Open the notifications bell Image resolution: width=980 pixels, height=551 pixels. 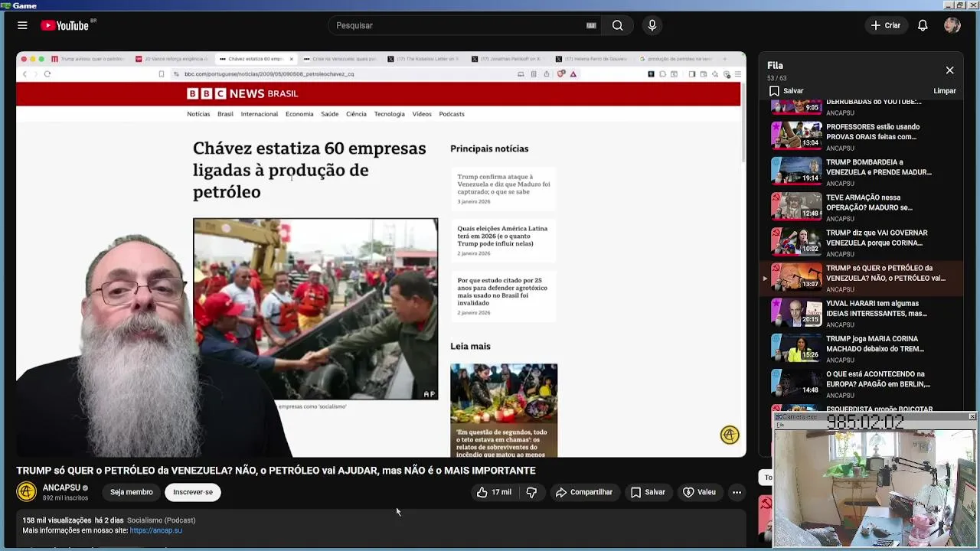tap(923, 25)
